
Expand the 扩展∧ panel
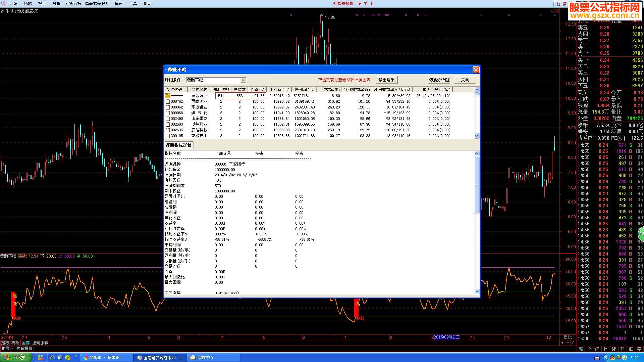pyautogui.click(x=7, y=349)
